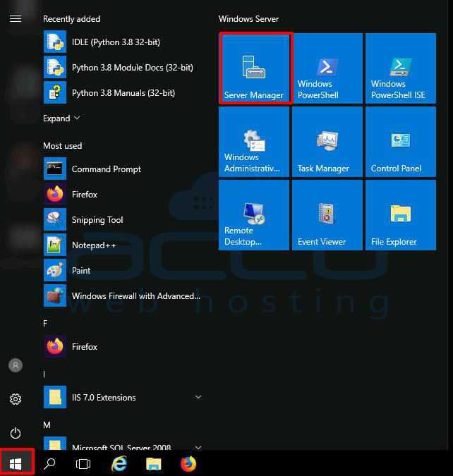Open the Server Manager tile
The width and height of the screenshot is (453, 476).
tap(254, 68)
